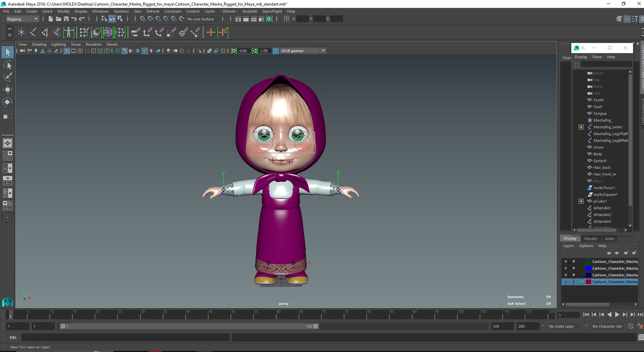
Task: Click the orange Set Key shelf icon
Action: pyautogui.click(x=211, y=32)
